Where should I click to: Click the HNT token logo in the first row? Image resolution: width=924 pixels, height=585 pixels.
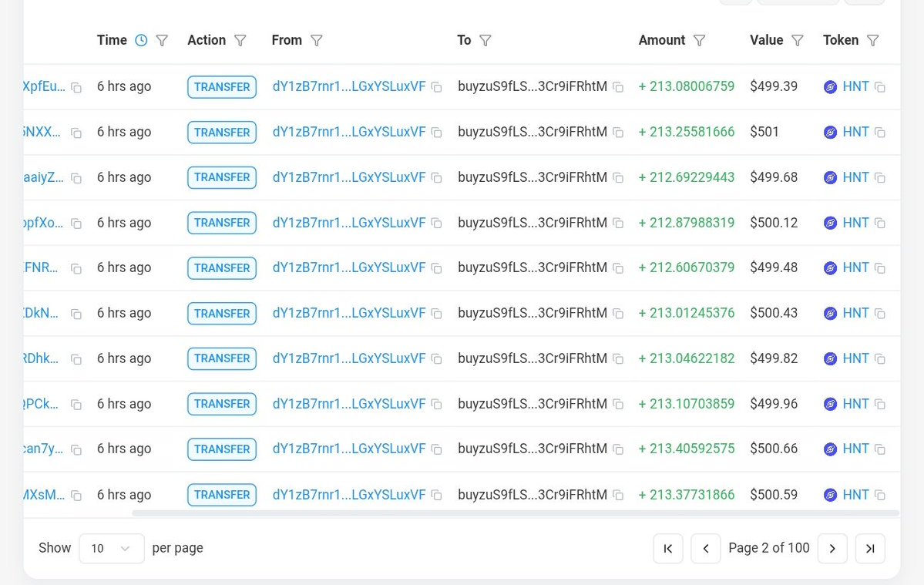coord(831,86)
